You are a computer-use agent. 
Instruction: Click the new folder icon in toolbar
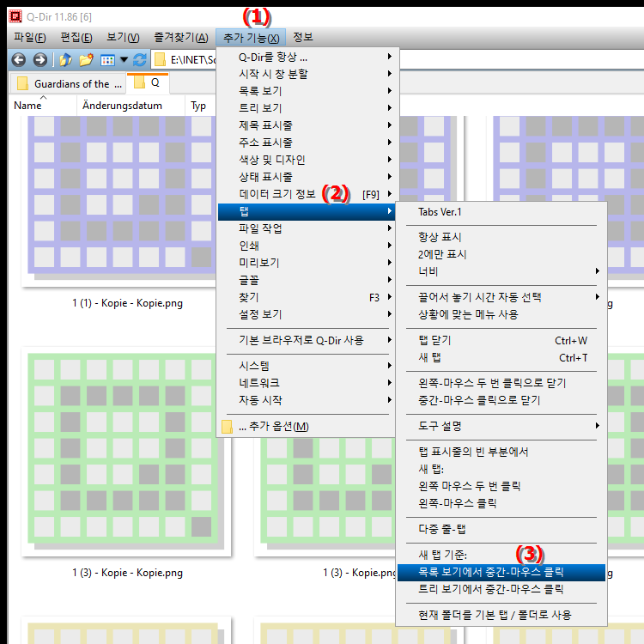coord(86,60)
